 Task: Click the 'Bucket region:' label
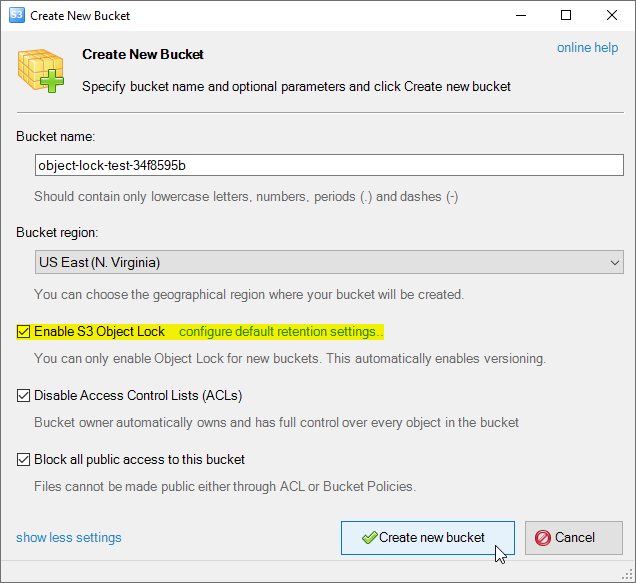(57, 232)
